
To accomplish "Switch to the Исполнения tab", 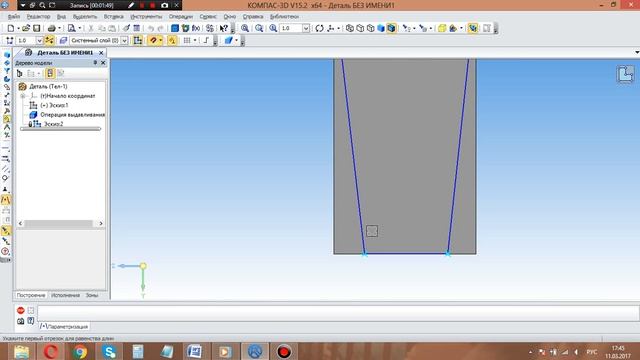I will [x=65, y=295].
